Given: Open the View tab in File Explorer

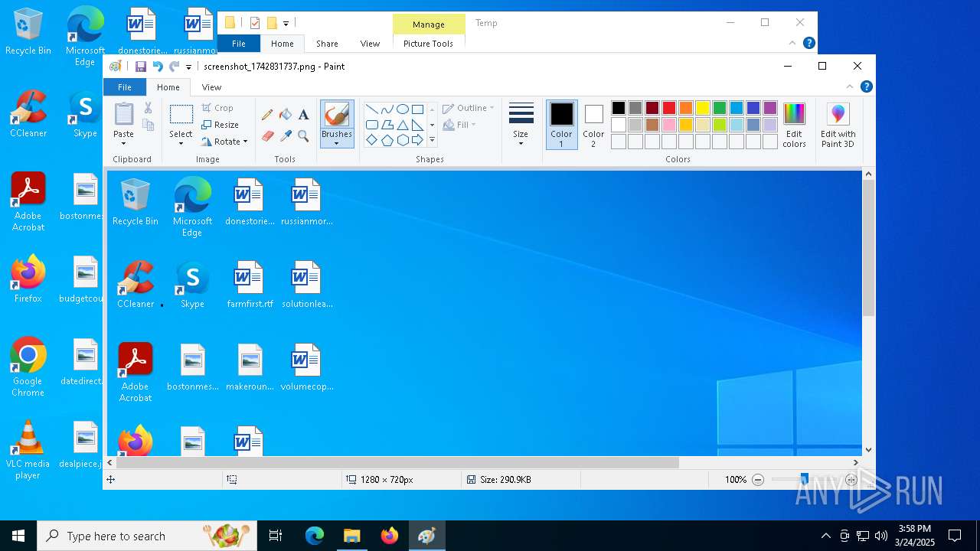Looking at the screenshot, I should click(370, 44).
